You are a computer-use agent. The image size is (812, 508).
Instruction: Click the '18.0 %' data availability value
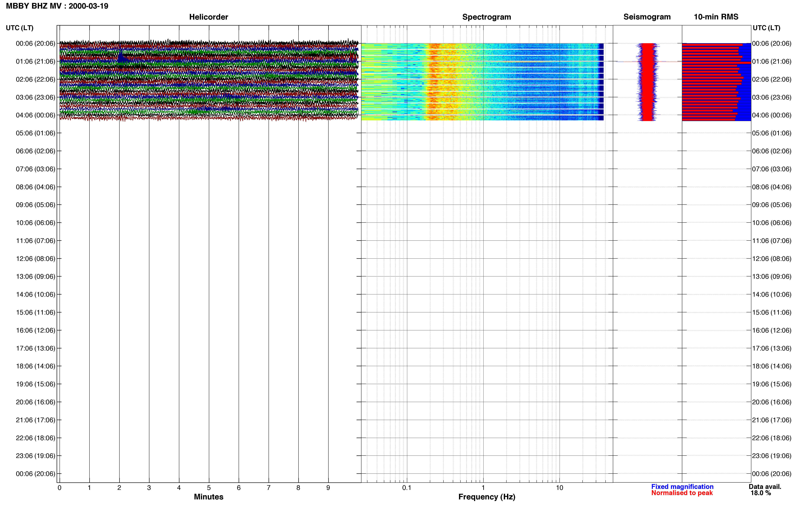click(761, 493)
